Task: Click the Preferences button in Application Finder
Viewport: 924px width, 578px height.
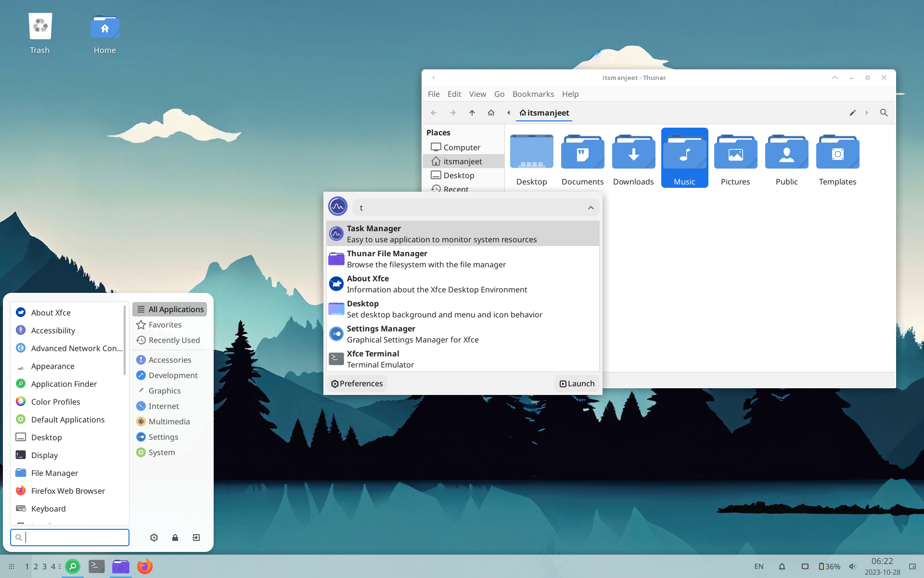Action: click(357, 383)
